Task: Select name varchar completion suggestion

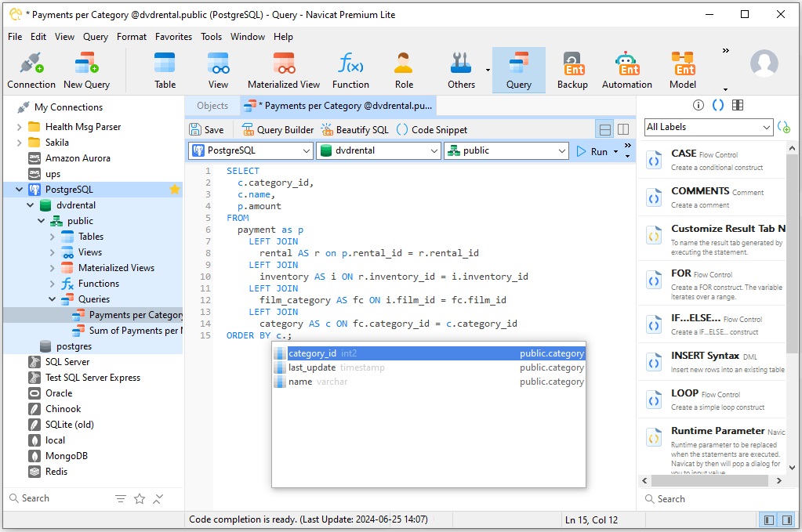Action: coord(429,382)
